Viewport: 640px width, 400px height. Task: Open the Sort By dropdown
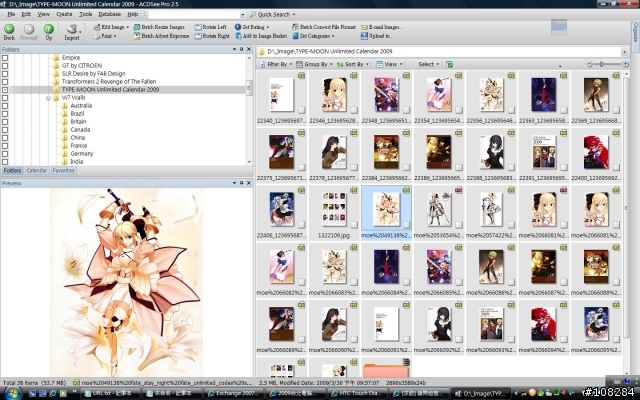(353, 64)
